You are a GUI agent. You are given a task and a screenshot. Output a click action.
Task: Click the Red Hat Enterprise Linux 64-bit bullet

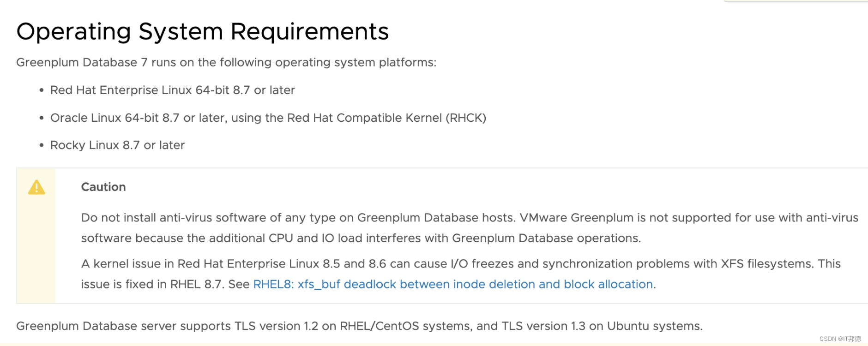tap(173, 90)
